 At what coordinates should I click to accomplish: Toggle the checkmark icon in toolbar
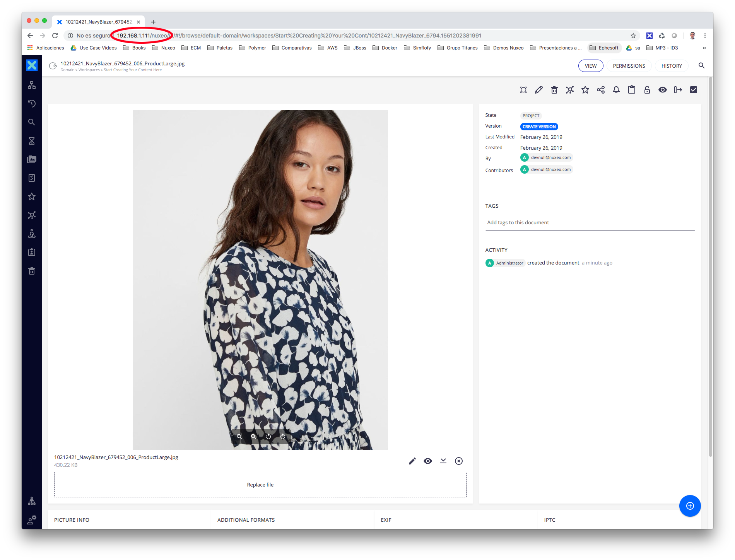click(x=693, y=90)
